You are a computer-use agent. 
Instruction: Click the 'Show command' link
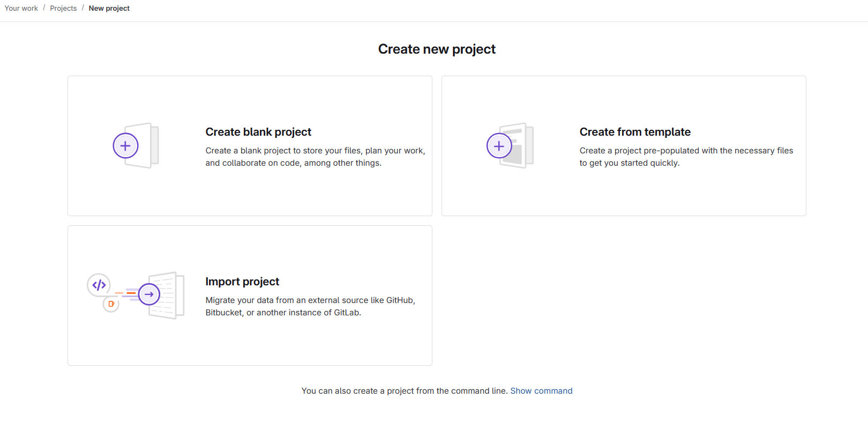pyautogui.click(x=541, y=391)
